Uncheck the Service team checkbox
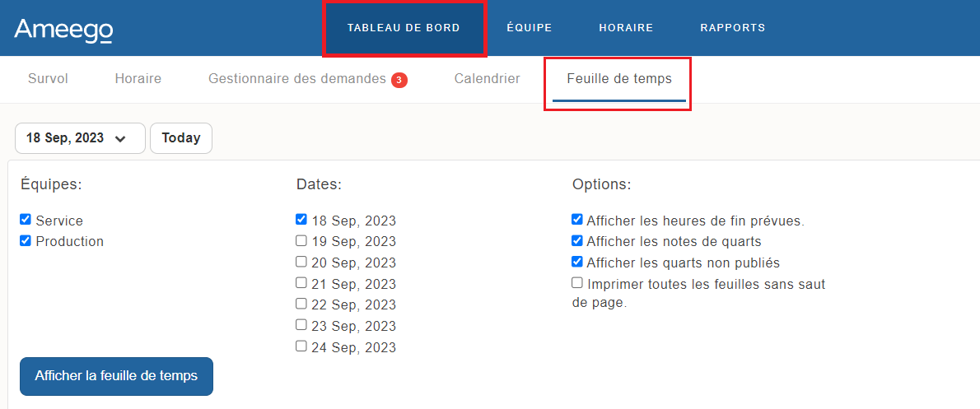Screen dimensions: 980x409 pyautogui.click(x=26, y=220)
